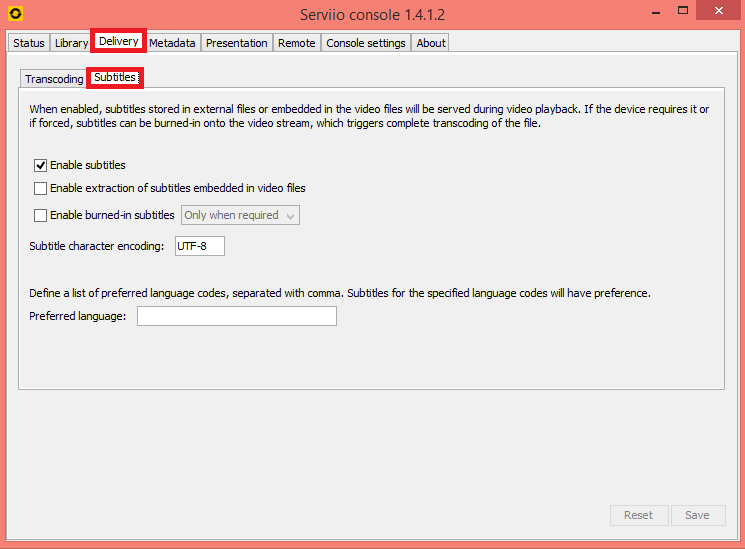Open the Presentation tab
This screenshot has height=549, width=745.
237,43
